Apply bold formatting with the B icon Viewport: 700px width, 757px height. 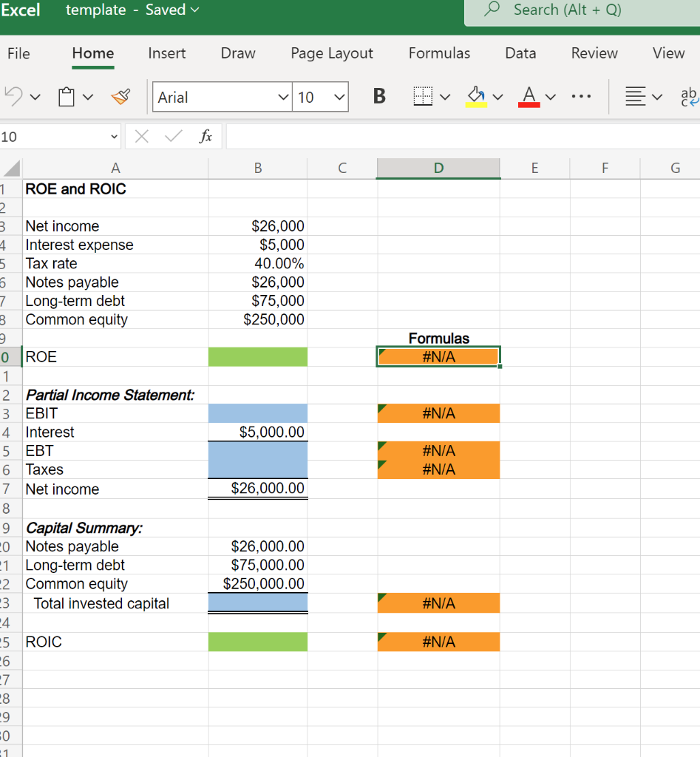pos(378,96)
